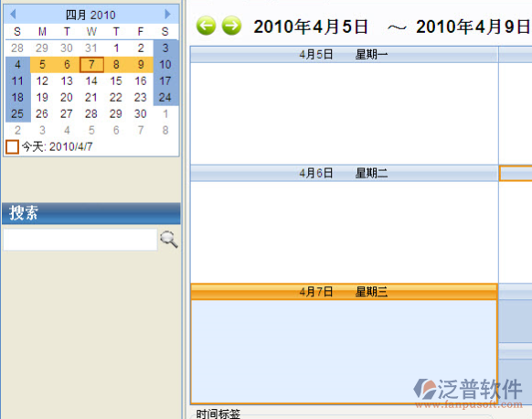
Task: Click the highlighted Wednesday April 7 appointment area
Action: point(344,351)
